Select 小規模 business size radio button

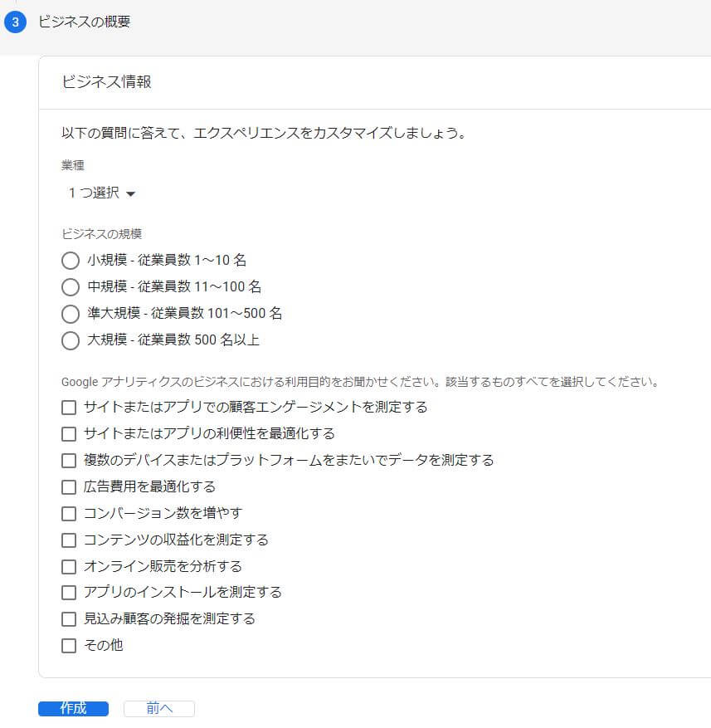click(x=71, y=260)
